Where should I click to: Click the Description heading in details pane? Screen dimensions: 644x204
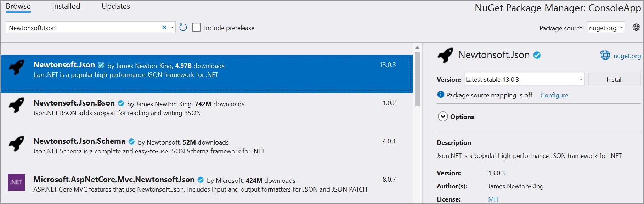coord(454,142)
